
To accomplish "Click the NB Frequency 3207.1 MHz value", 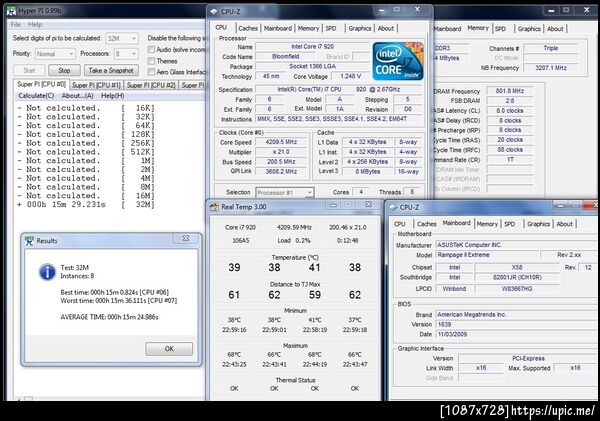I will [551, 68].
